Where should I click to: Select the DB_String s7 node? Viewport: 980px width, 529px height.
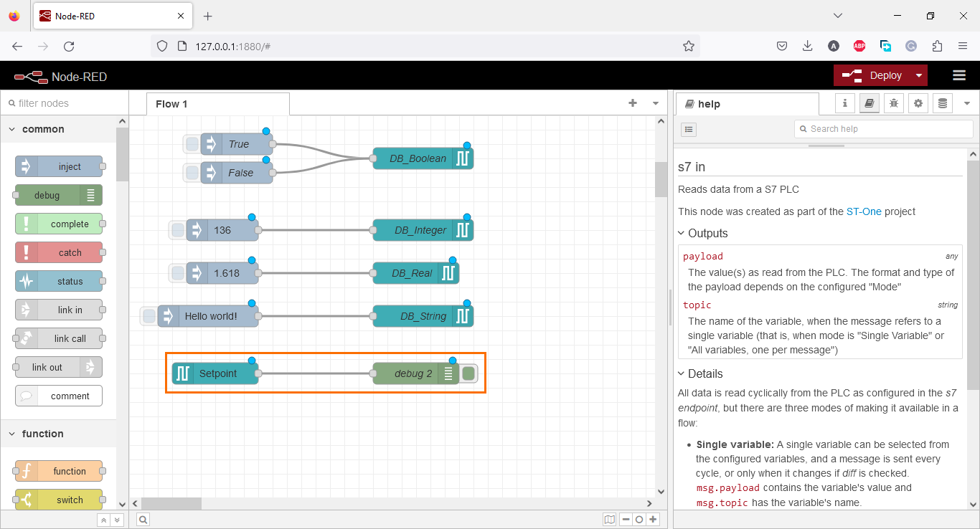pyautogui.click(x=423, y=316)
